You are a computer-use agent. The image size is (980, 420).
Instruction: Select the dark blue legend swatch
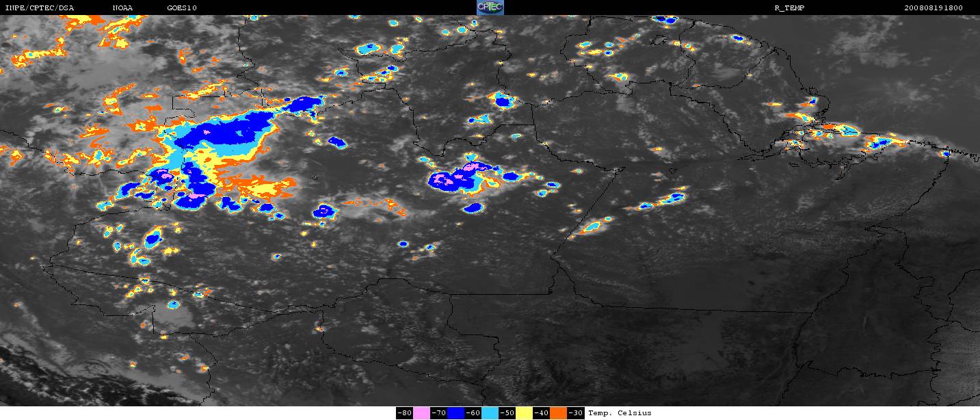coord(455,413)
